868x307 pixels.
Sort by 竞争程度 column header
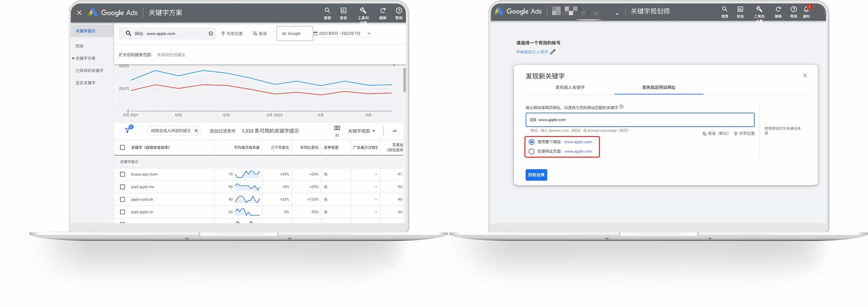[x=331, y=147]
